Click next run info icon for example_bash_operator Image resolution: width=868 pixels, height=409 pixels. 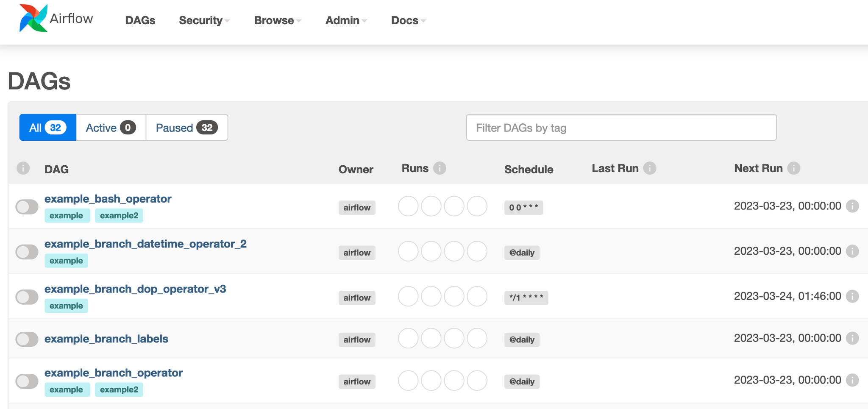[852, 206]
